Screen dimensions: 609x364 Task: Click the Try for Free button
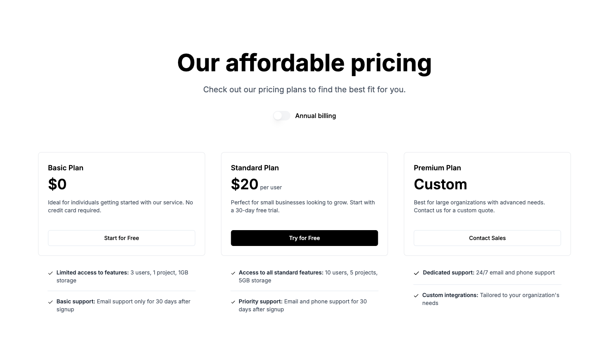pos(304,238)
